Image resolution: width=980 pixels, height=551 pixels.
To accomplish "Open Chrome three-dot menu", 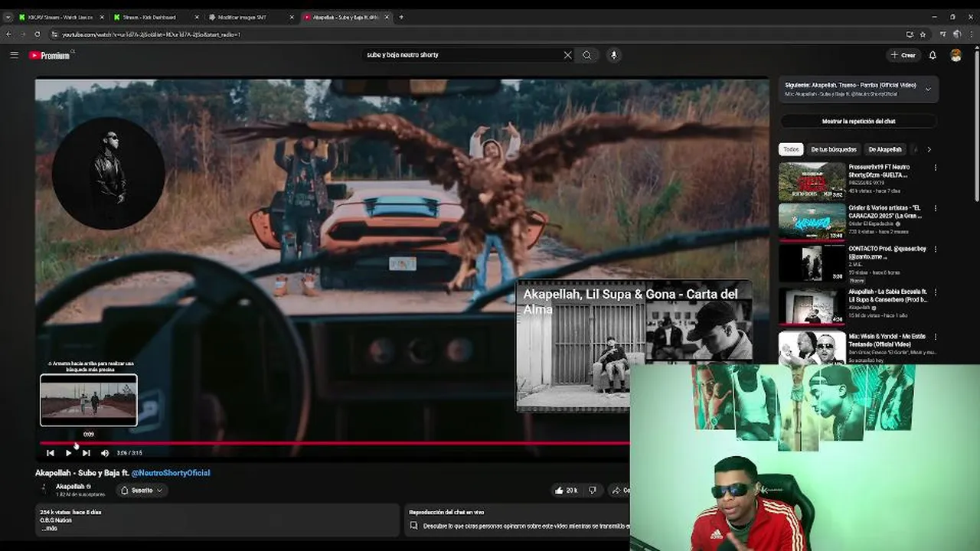I will tap(972, 34).
